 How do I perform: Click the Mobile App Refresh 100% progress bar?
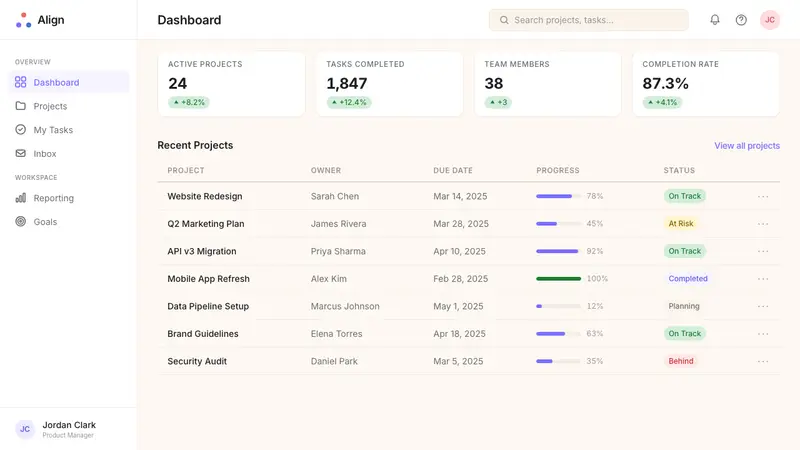558,279
